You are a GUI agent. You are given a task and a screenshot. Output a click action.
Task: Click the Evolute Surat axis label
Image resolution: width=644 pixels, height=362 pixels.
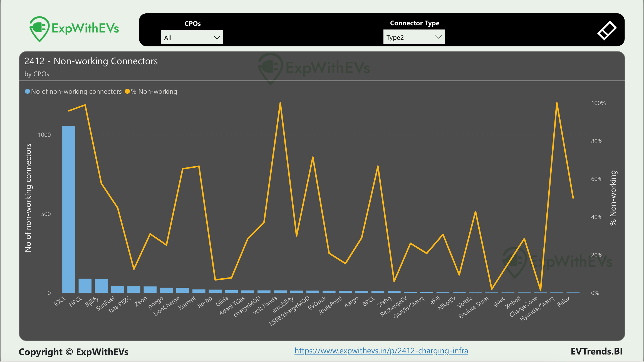pos(474,308)
